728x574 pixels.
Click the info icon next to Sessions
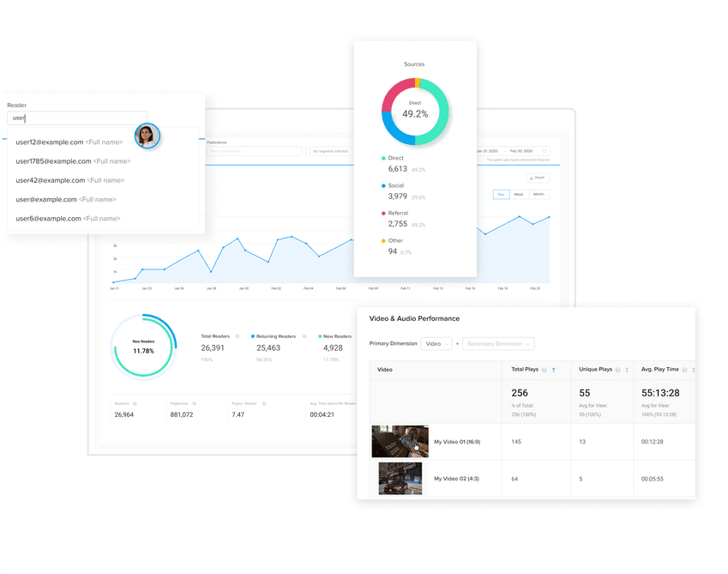135,403
